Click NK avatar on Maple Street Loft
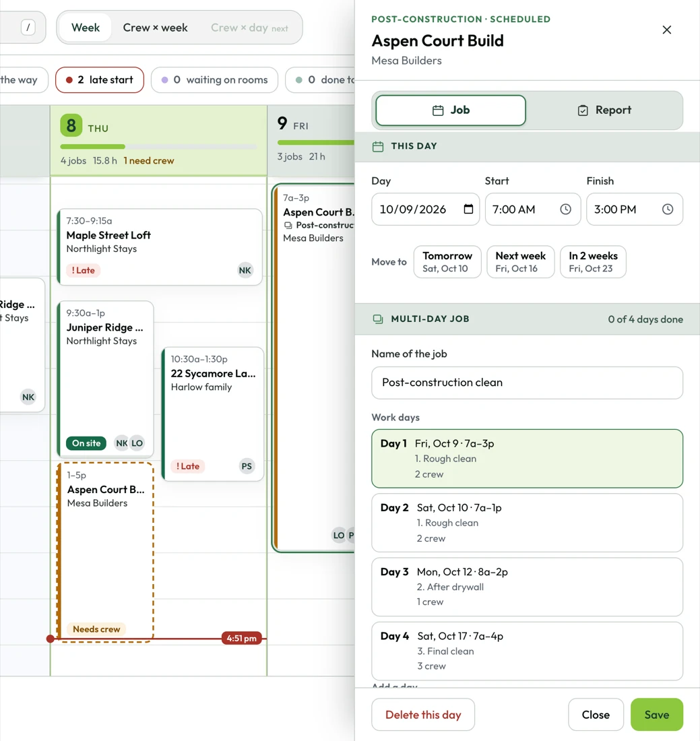This screenshot has width=700, height=741. (245, 270)
